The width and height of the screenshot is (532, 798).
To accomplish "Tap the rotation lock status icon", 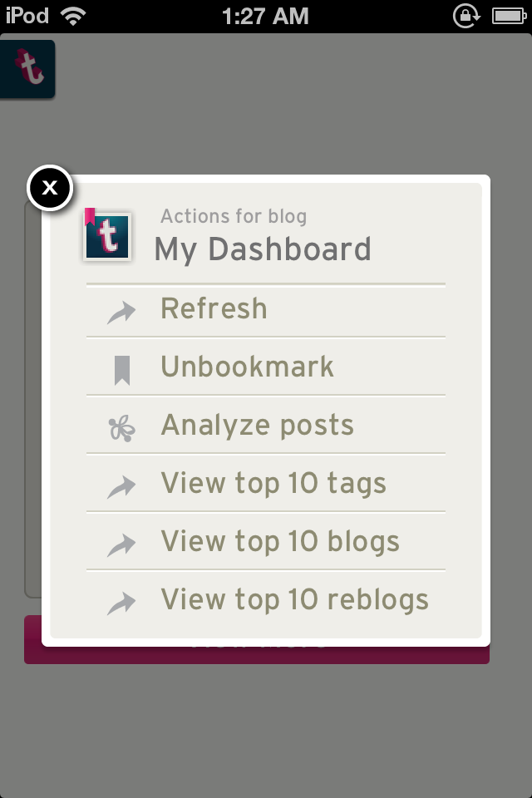I will (x=466, y=17).
